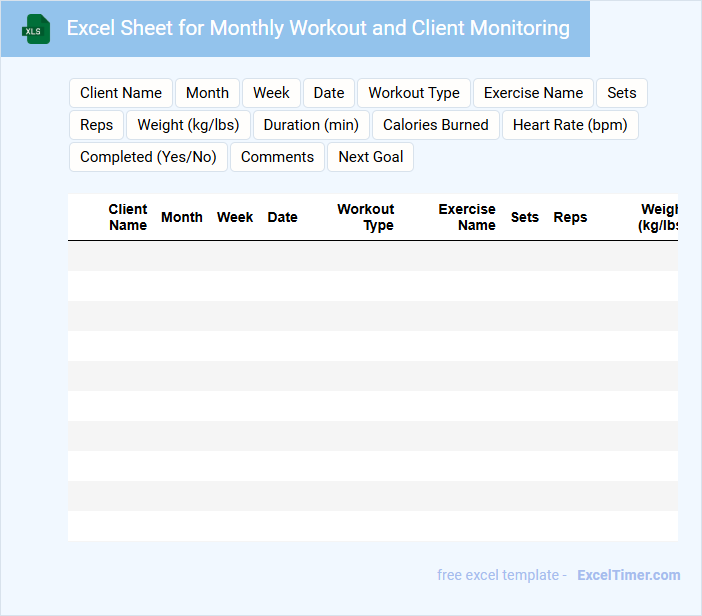Select the Month tag
The width and height of the screenshot is (702, 616).
tap(207, 93)
